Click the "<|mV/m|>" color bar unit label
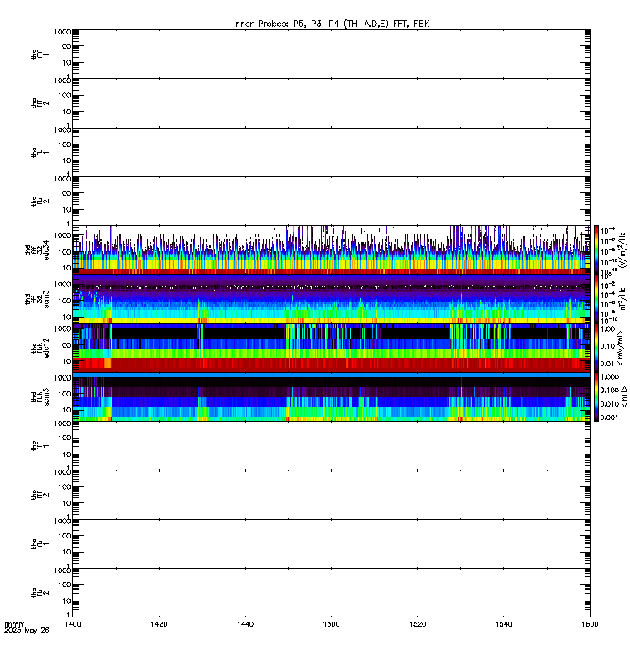The image size is (630, 672). pos(620,348)
